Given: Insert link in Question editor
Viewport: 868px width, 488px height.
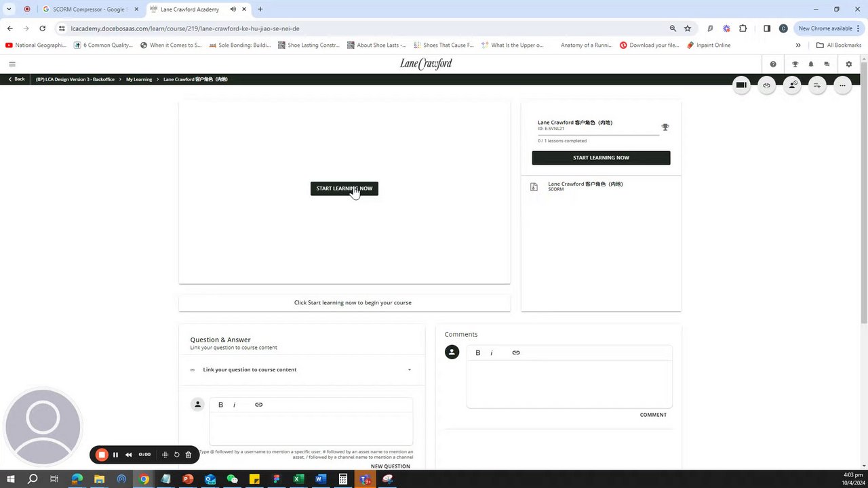Looking at the screenshot, I should point(258,405).
